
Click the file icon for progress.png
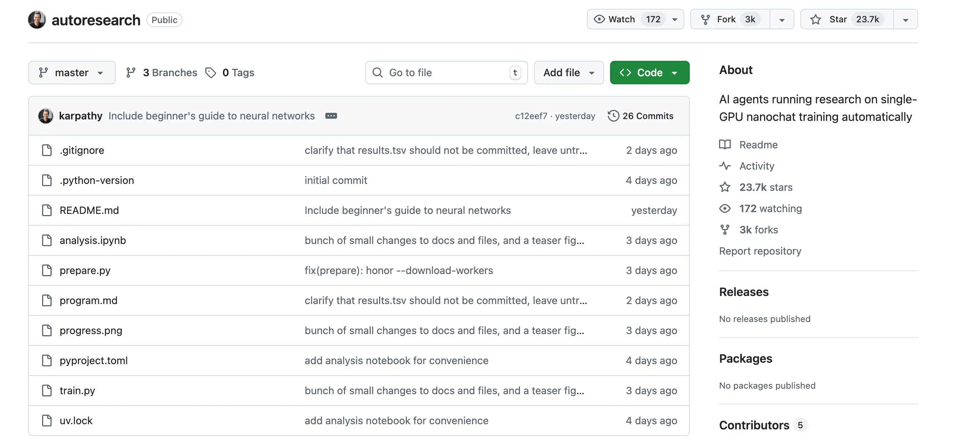pyautogui.click(x=47, y=330)
